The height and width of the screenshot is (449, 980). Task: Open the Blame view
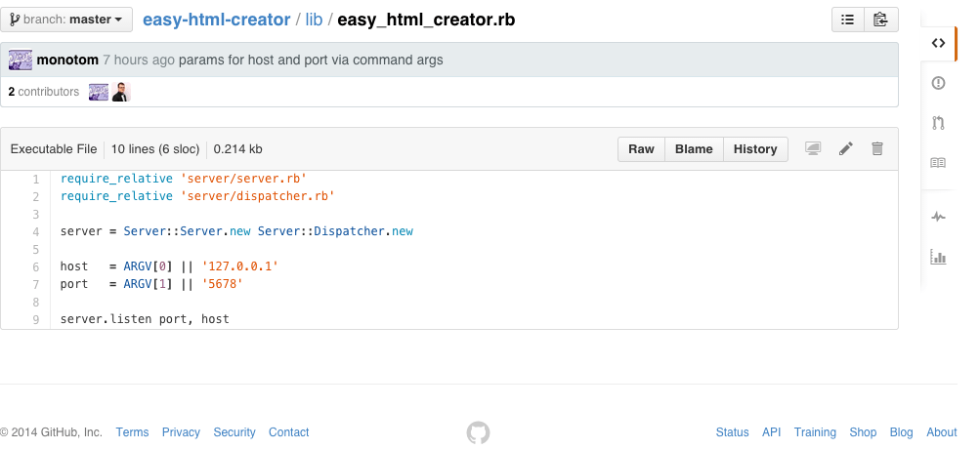pos(694,149)
